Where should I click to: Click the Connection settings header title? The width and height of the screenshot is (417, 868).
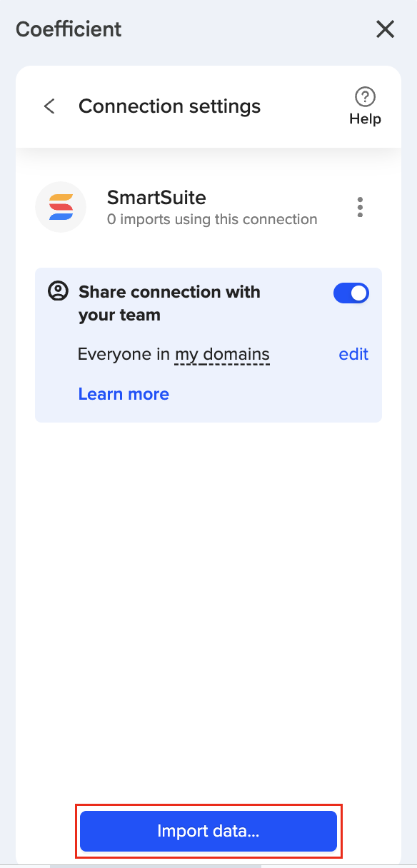click(x=170, y=106)
